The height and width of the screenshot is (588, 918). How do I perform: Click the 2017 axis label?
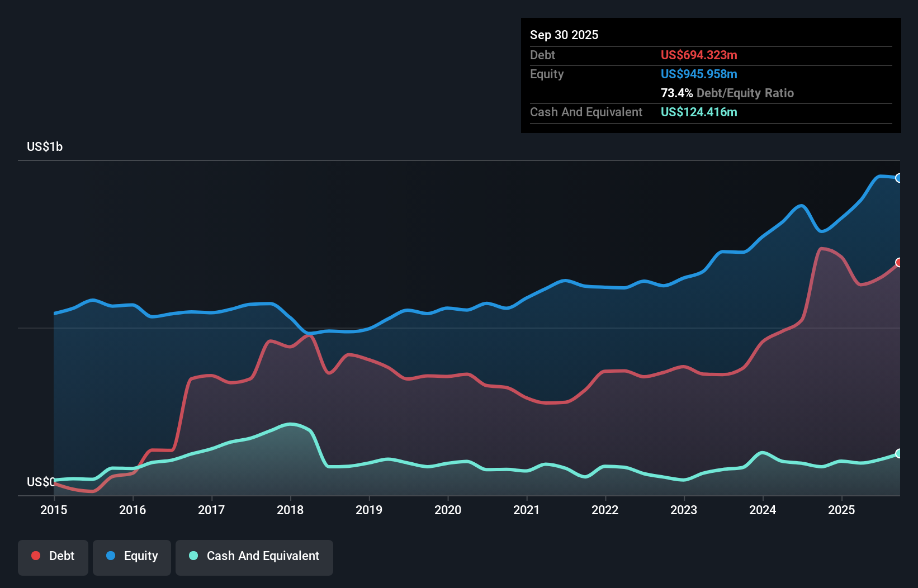[x=211, y=510]
